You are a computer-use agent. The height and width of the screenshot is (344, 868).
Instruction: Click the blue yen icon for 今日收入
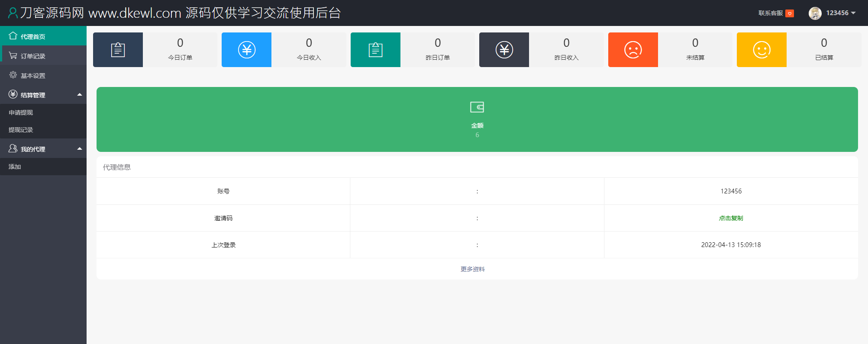(247, 50)
